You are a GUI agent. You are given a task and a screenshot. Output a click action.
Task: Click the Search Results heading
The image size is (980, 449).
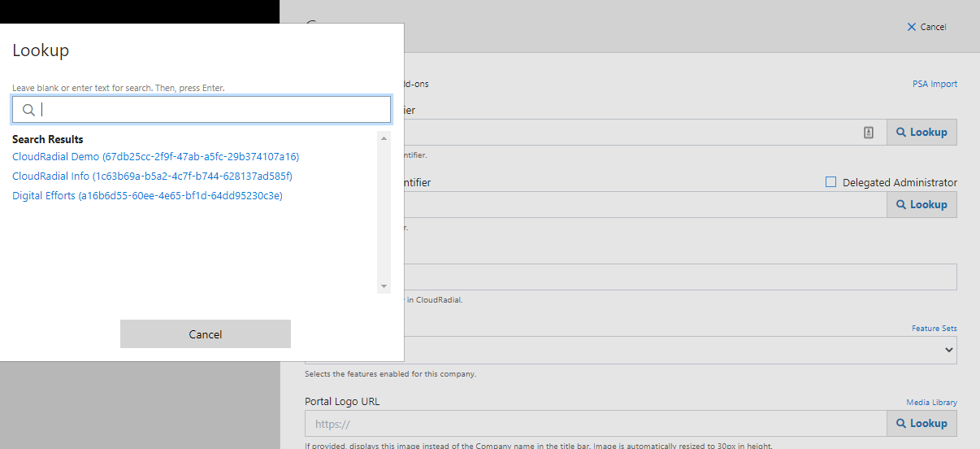[x=48, y=139]
